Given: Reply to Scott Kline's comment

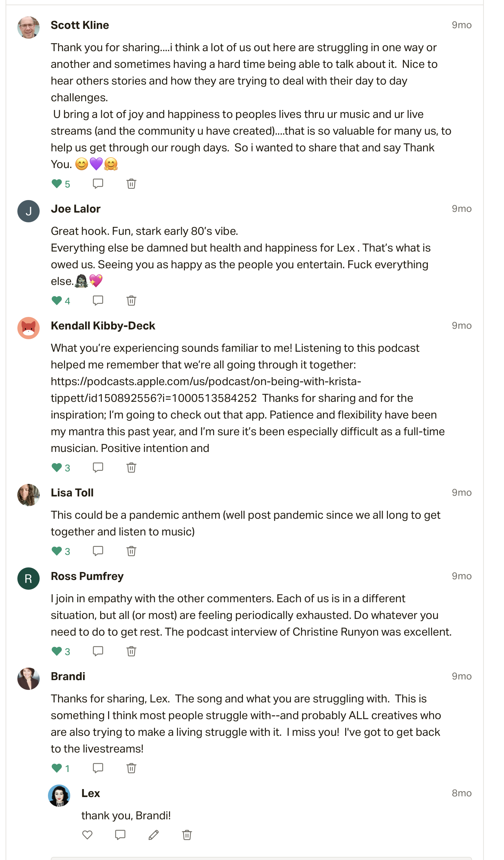Looking at the screenshot, I should coord(98,184).
